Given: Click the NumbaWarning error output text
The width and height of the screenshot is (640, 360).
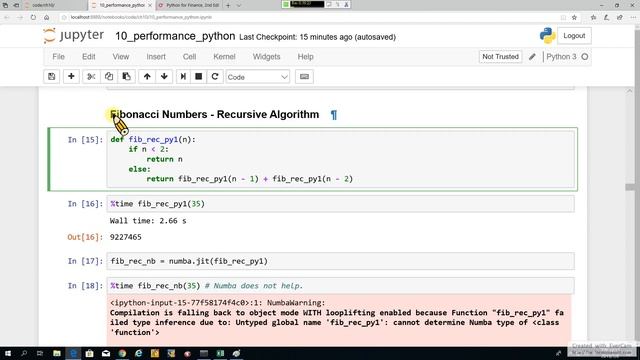Looking at the screenshot, I should click(337, 318).
